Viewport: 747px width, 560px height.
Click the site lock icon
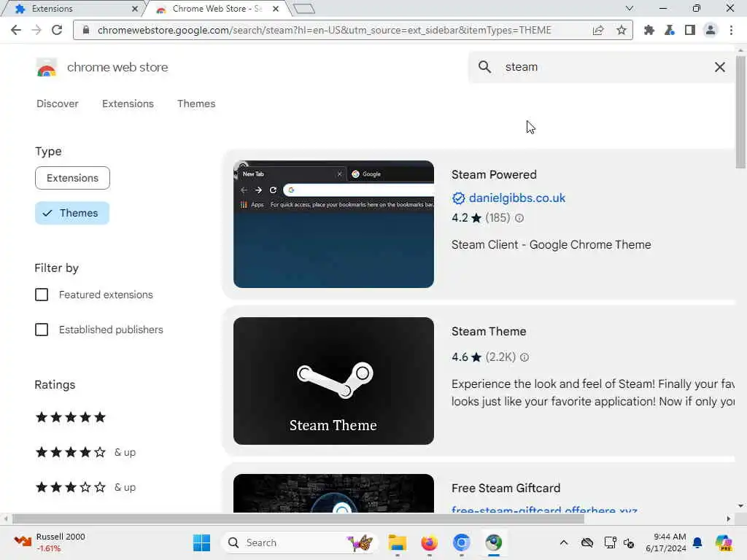click(x=86, y=30)
